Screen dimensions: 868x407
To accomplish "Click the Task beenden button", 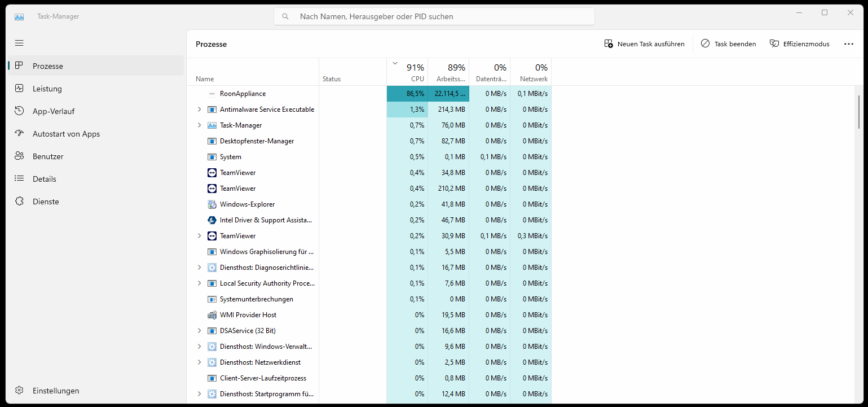I will [x=728, y=44].
